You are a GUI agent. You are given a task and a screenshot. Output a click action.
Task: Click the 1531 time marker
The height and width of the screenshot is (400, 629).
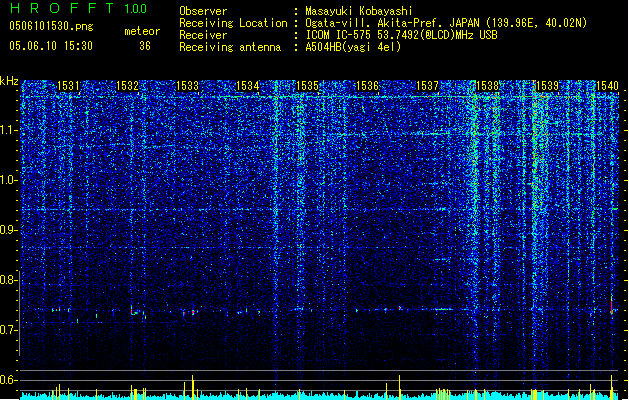[x=68, y=86]
